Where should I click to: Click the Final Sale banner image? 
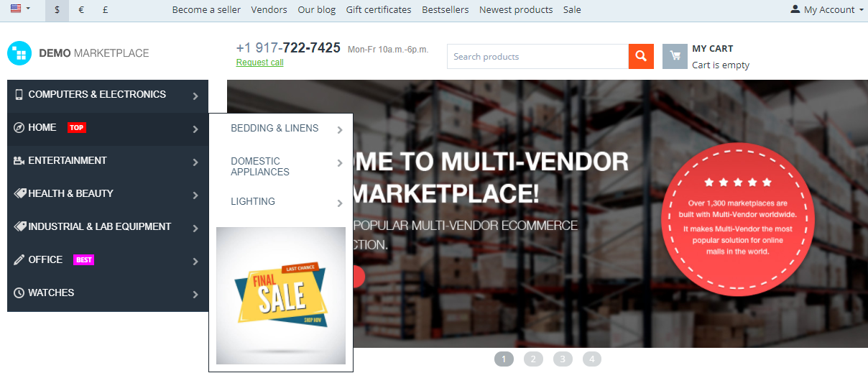coord(281,296)
